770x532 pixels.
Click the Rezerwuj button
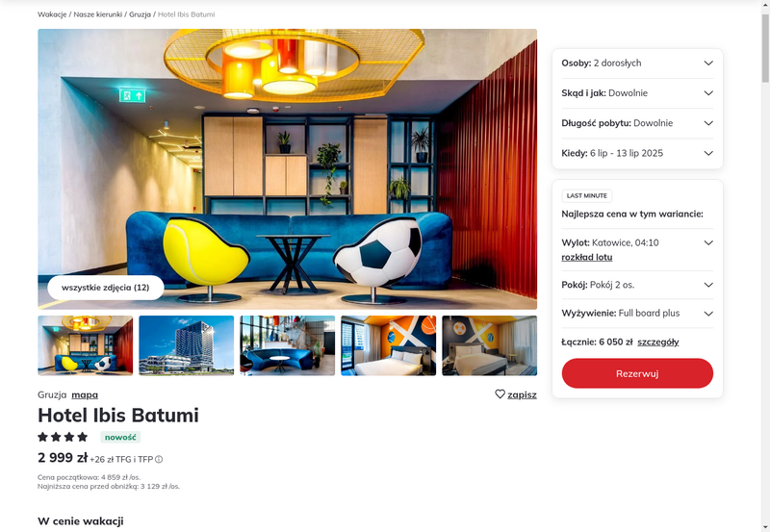(x=637, y=373)
